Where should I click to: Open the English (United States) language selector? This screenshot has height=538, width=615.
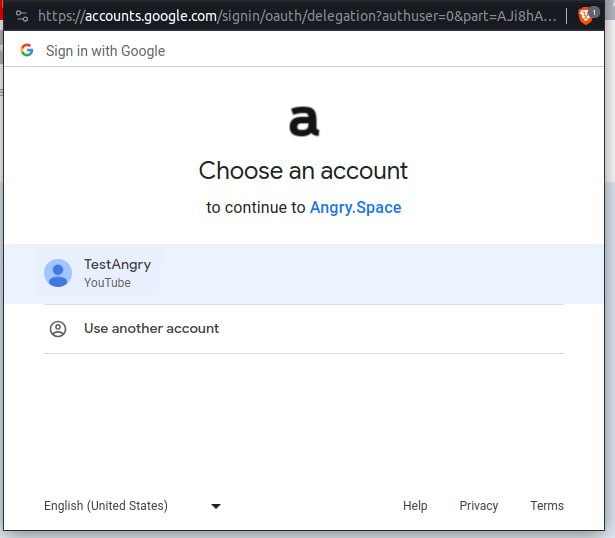coord(133,506)
